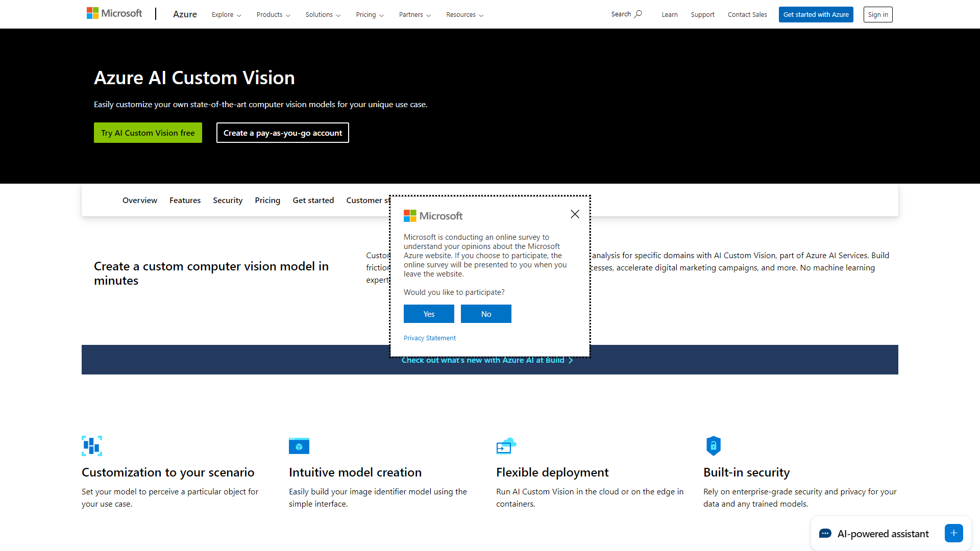980x551 pixels.
Task: Click 'Would you like to participate?' text
Action: pos(454,292)
